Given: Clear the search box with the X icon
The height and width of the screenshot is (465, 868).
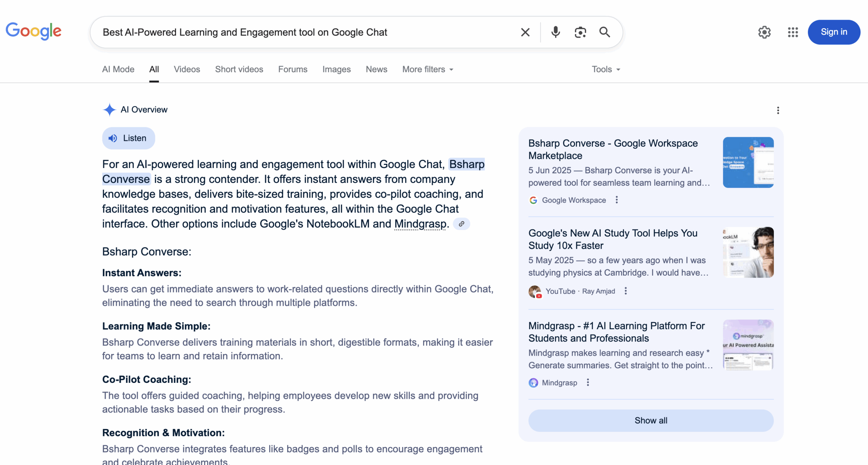Looking at the screenshot, I should [525, 32].
